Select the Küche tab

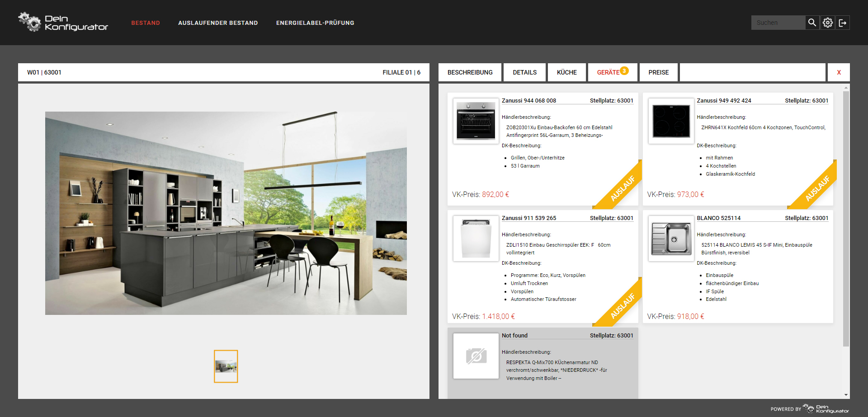[566, 72]
